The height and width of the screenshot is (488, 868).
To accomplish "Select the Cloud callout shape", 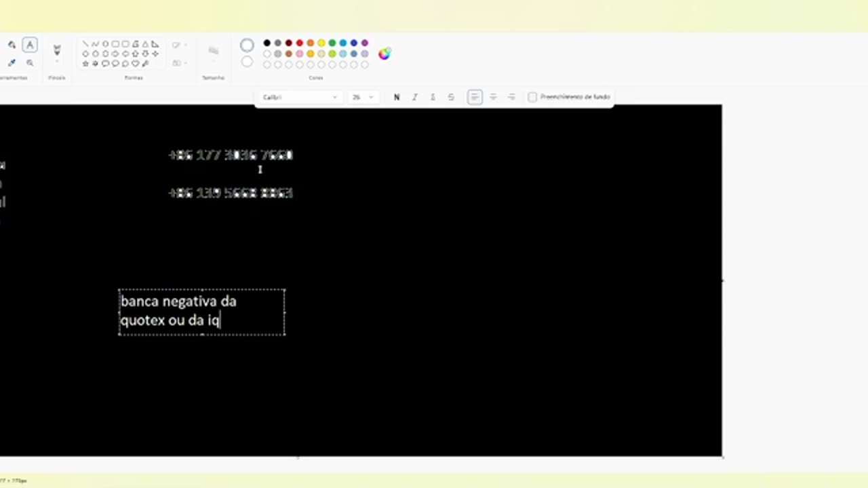I will (125, 64).
